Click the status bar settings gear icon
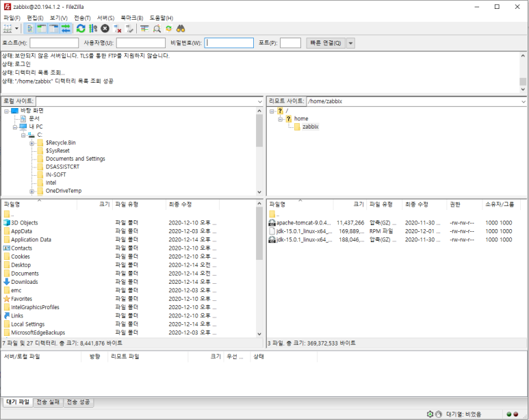529x420 pixels. [x=430, y=414]
